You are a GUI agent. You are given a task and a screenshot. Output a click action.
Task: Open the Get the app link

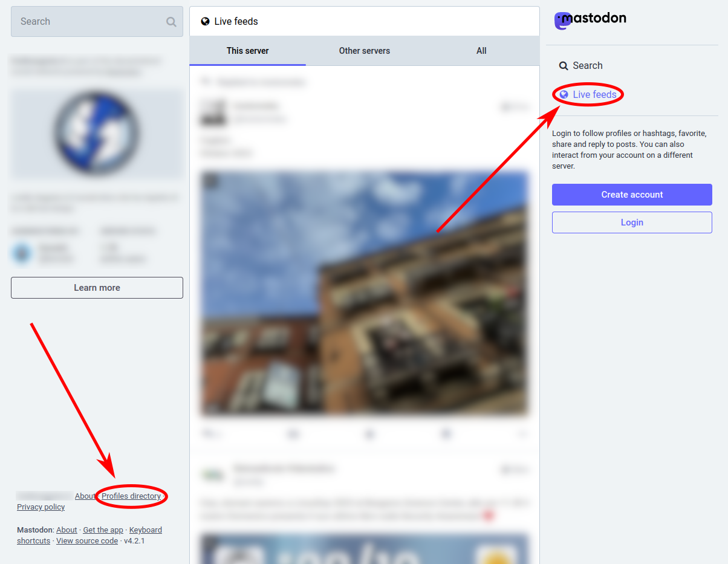pyautogui.click(x=103, y=530)
